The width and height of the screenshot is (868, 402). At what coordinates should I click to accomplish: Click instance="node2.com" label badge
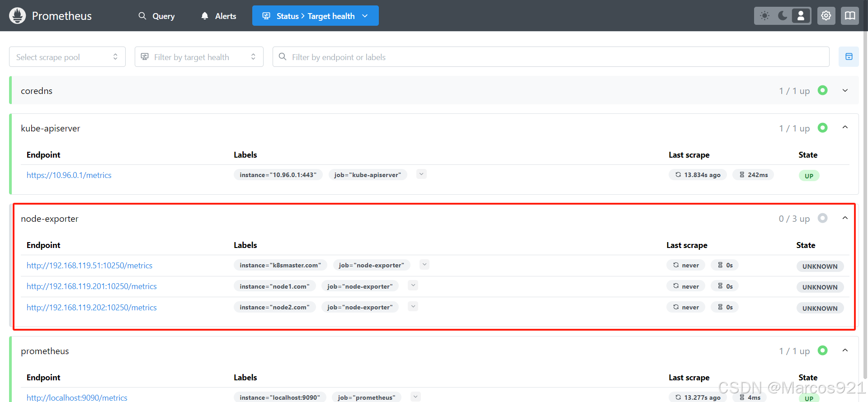274,307
